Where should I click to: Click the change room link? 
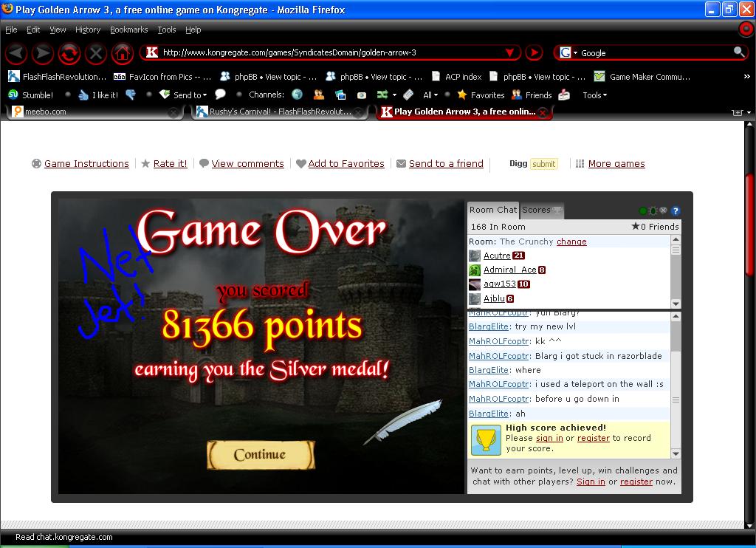pyautogui.click(x=572, y=242)
